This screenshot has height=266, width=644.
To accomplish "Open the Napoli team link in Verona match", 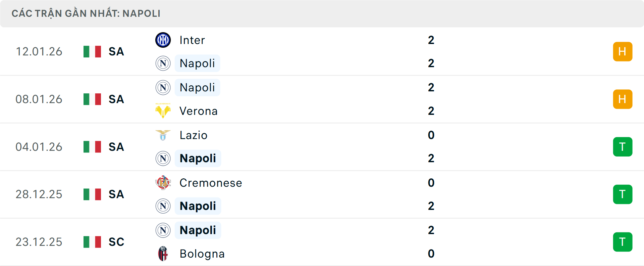I will click(x=197, y=87).
